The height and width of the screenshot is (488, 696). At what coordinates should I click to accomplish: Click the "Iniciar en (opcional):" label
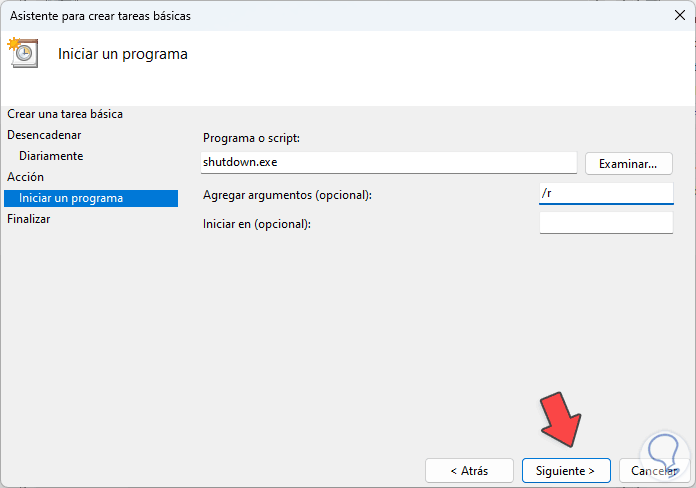pos(257,223)
